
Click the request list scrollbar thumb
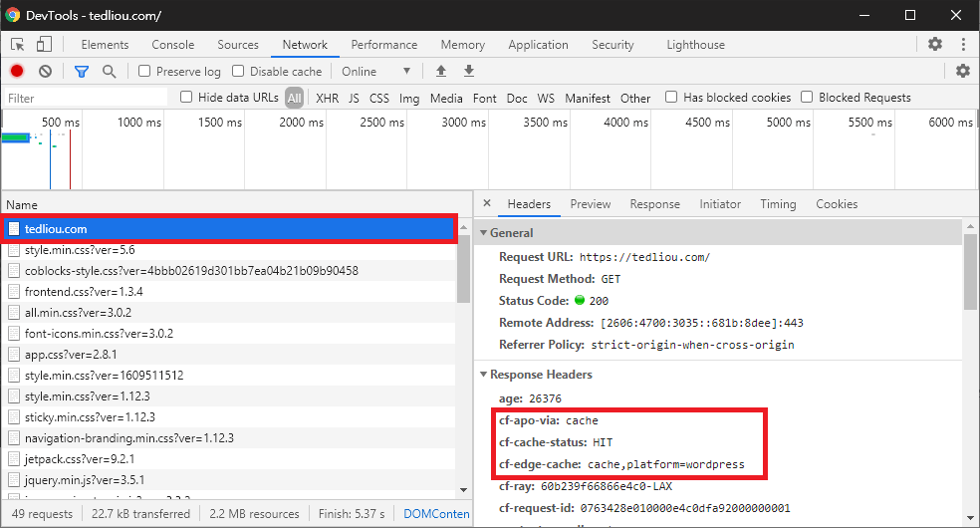(463, 269)
